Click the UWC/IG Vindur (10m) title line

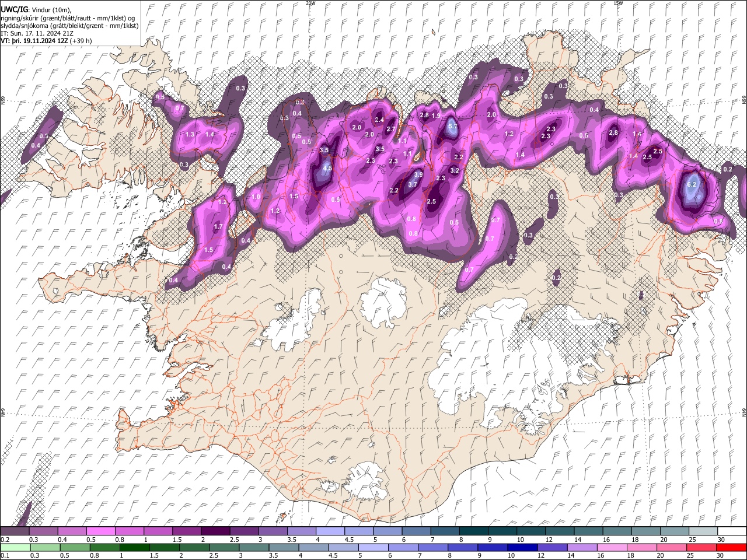pos(36,10)
